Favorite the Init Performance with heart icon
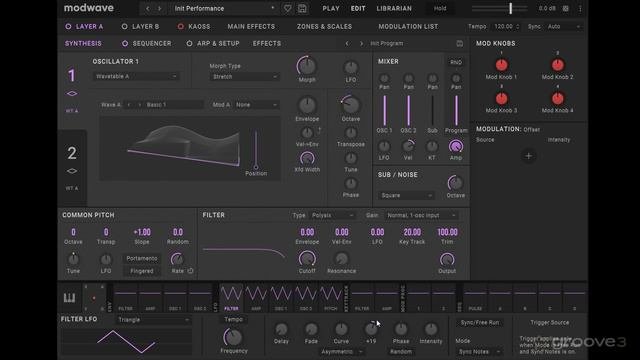 pyautogui.click(x=287, y=8)
